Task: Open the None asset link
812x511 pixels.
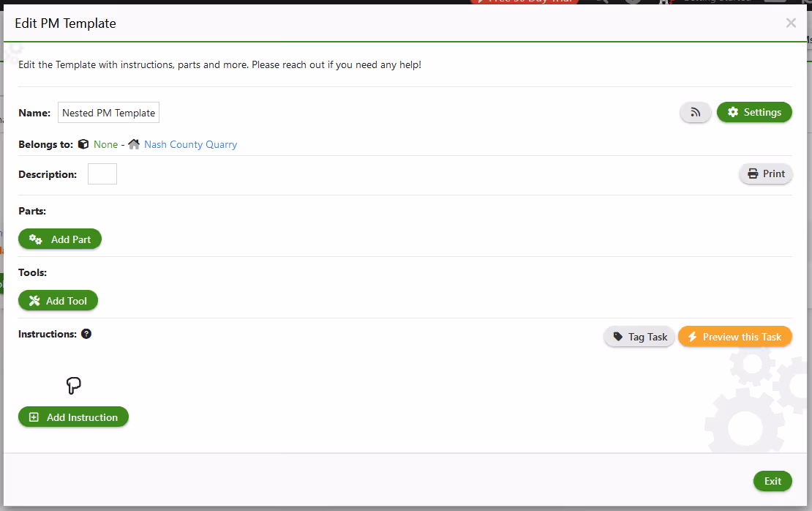Action: pyautogui.click(x=105, y=145)
